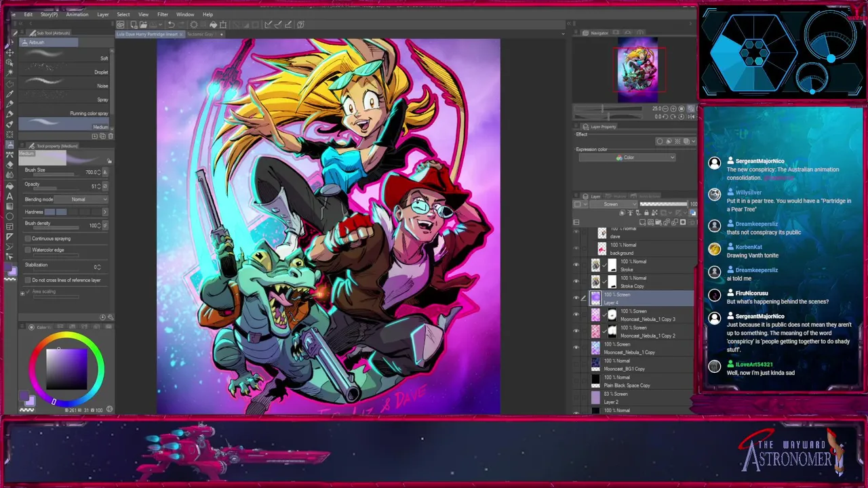Toggle visibility of Layer 4
Viewport: 868px width, 488px height.
point(576,298)
